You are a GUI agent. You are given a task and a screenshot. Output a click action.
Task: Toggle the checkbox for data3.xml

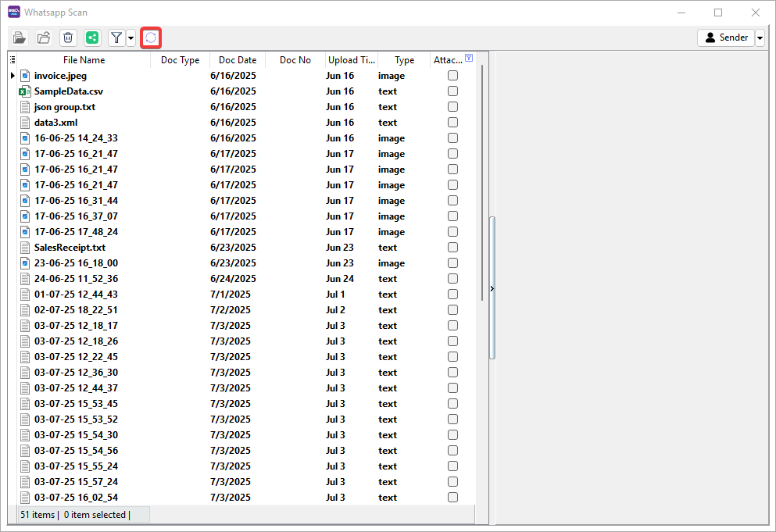click(x=452, y=123)
